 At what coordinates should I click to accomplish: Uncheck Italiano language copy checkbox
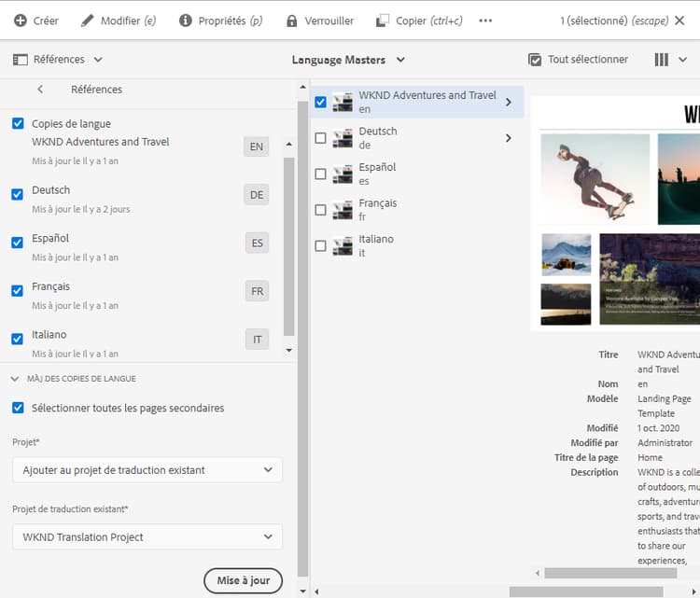tap(17, 340)
